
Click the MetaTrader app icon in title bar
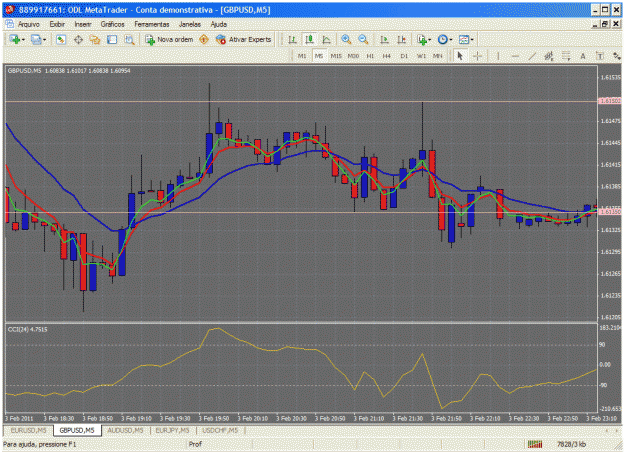click(10, 10)
